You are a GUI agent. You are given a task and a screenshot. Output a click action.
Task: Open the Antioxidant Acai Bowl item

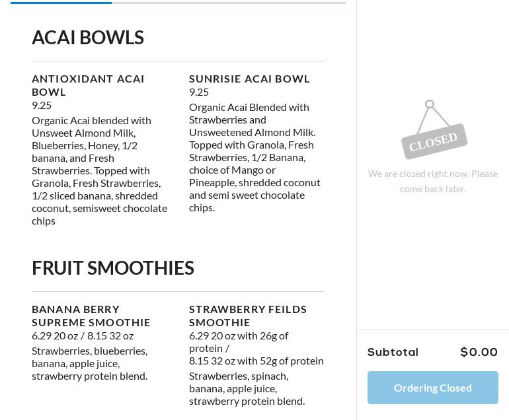[x=88, y=85]
